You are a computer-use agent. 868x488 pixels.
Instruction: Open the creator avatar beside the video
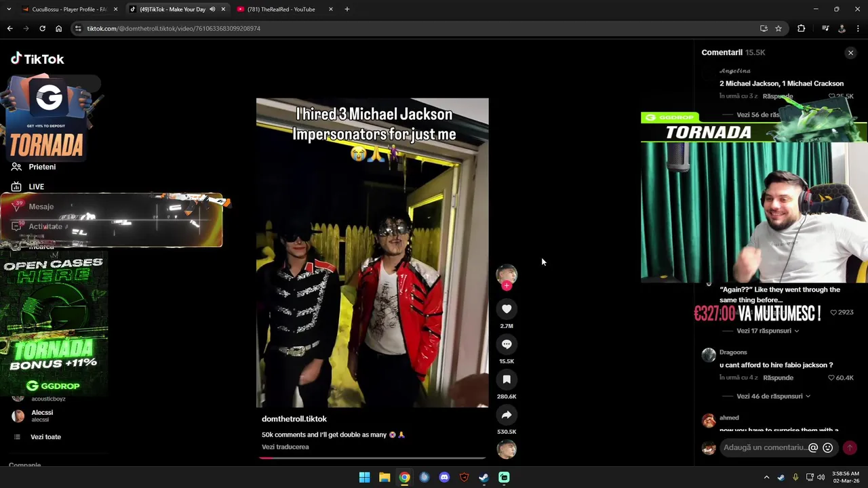[507, 274]
